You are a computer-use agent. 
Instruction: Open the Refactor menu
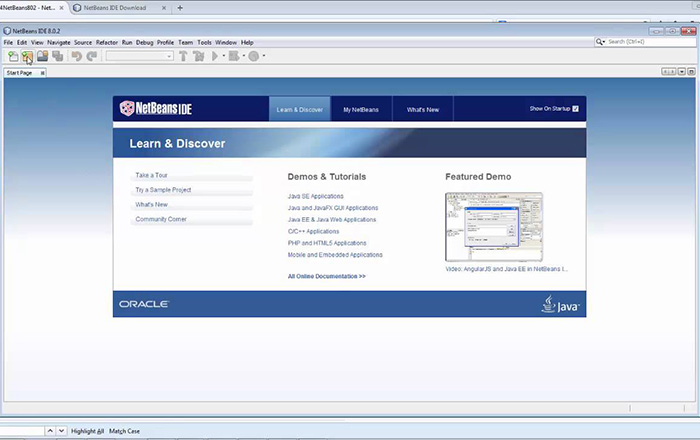pyautogui.click(x=107, y=42)
